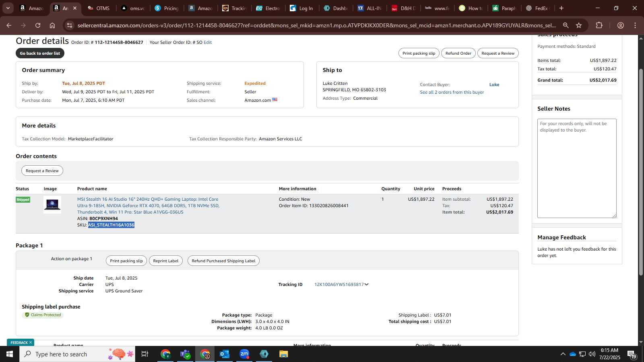Click the top Print packing slip button
Viewport: 644px width, 362px height.
[x=419, y=53]
